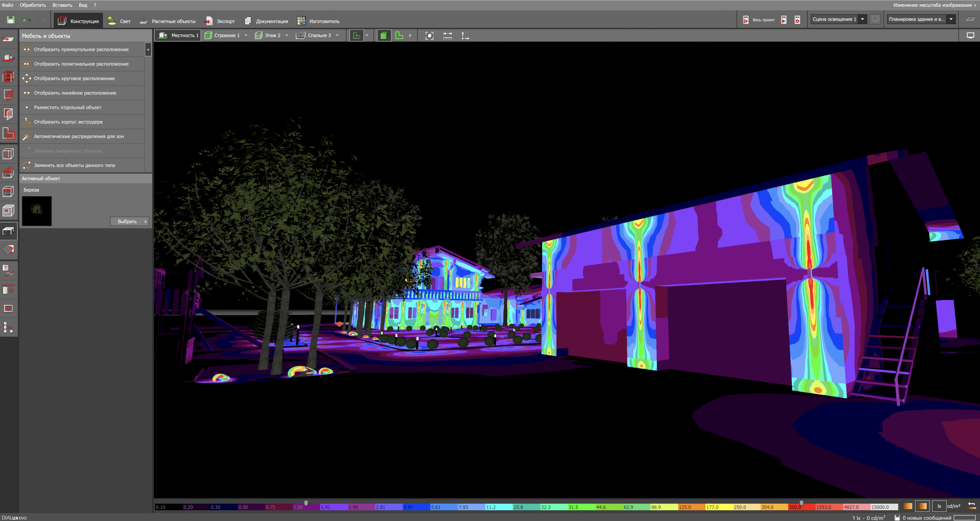Start calculation of Весь проект

tap(745, 20)
